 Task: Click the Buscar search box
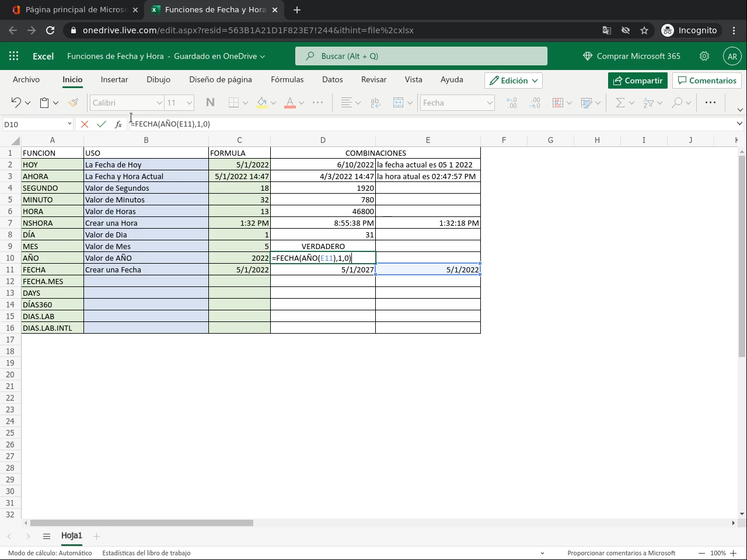pos(421,56)
